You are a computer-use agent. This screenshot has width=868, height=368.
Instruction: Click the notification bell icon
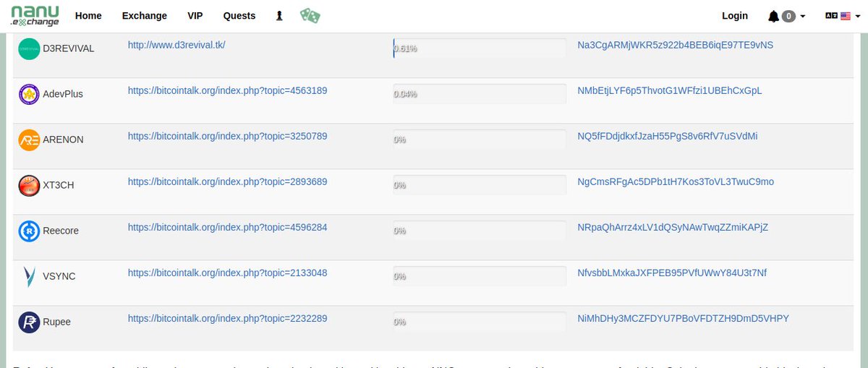[774, 16]
